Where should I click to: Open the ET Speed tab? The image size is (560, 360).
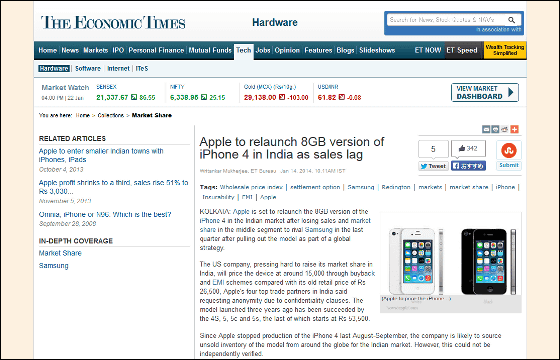pos(462,50)
